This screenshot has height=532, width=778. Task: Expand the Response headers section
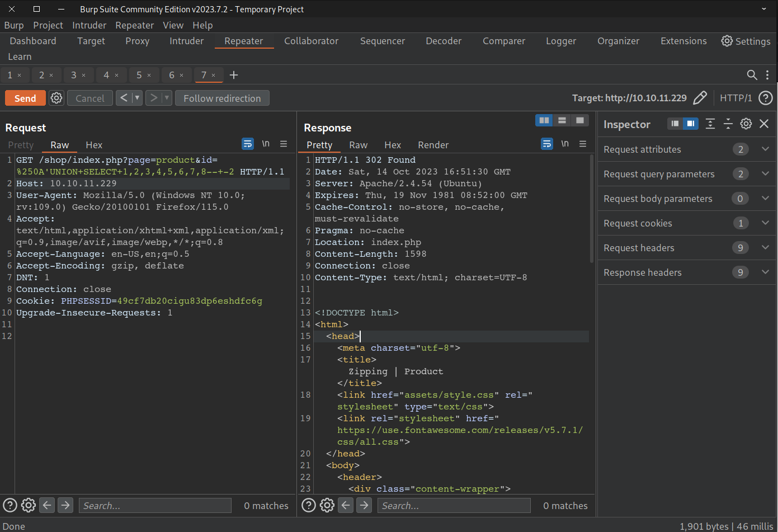point(765,272)
